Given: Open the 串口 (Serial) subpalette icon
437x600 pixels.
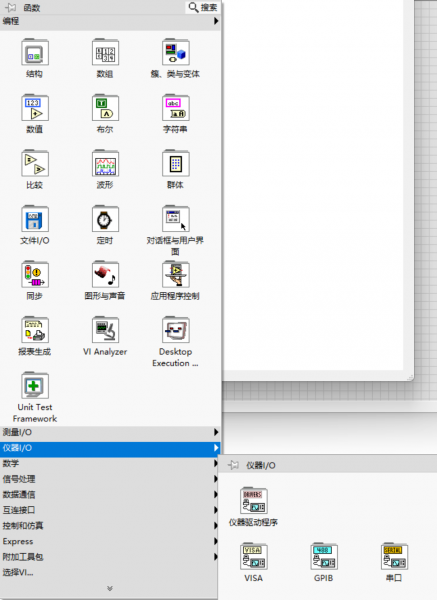Looking at the screenshot, I should click(394, 556).
